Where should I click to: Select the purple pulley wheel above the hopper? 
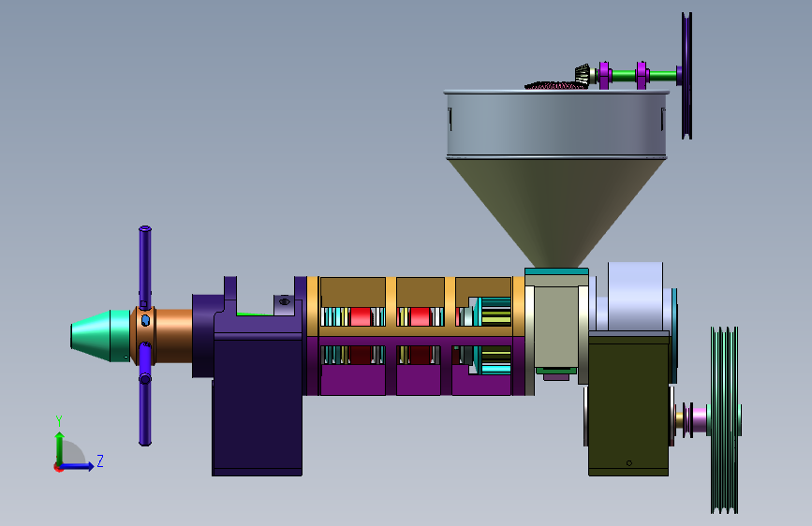(687, 76)
